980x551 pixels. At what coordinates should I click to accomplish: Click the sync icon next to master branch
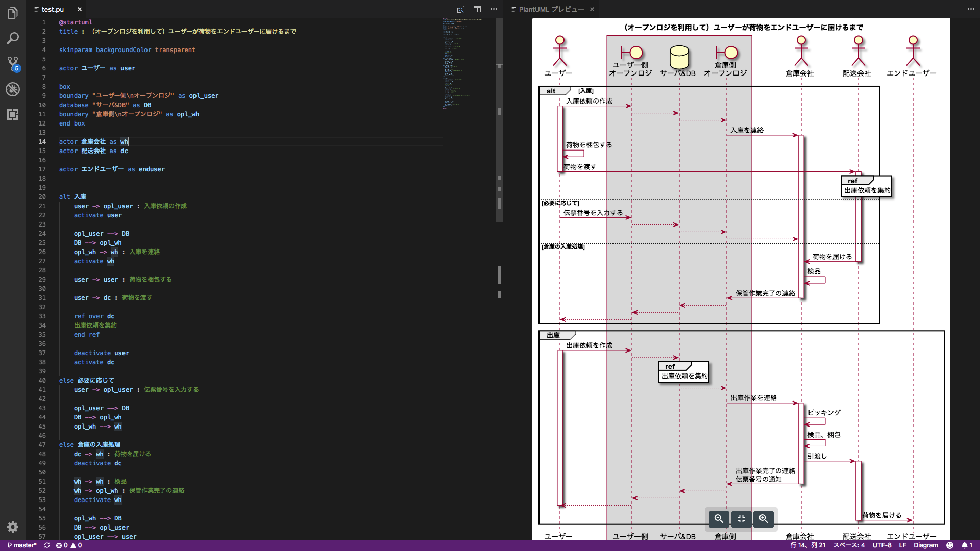coord(46,545)
